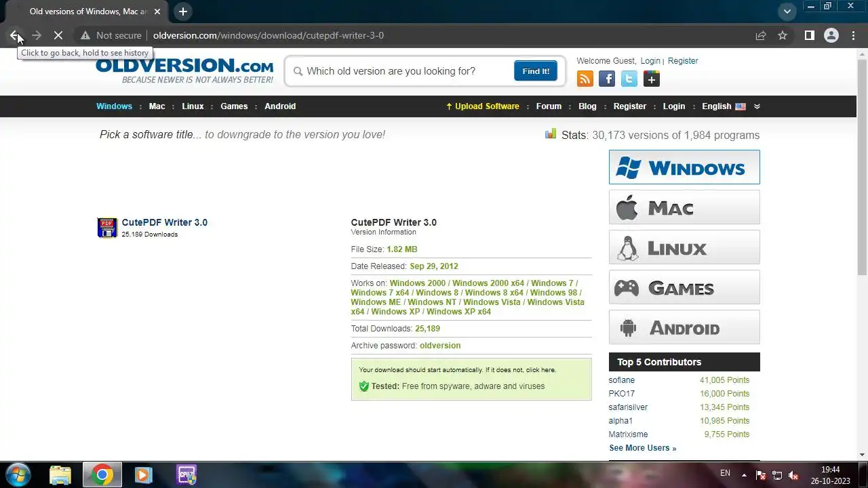Click the large Mac platform button
The width and height of the screenshot is (868, 488).
coord(684,207)
